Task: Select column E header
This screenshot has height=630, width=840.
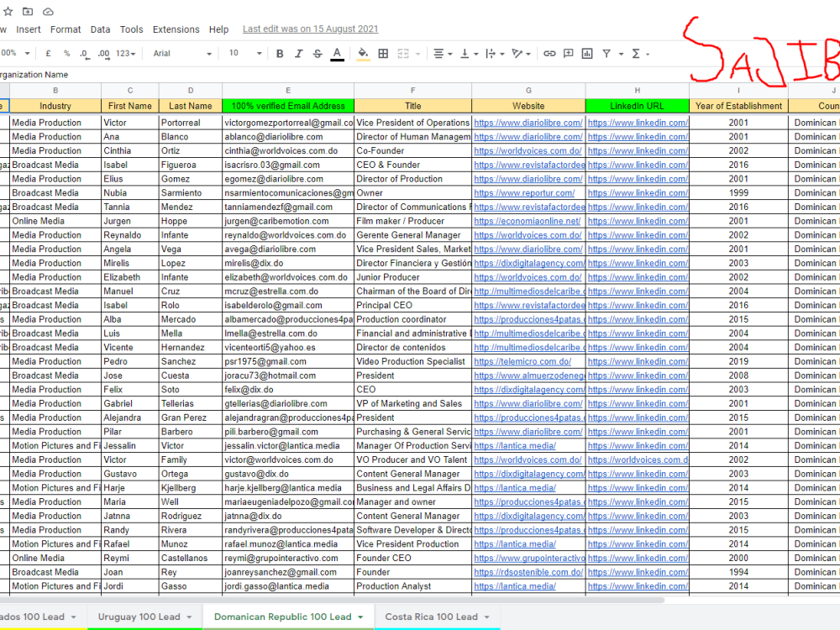Action: [x=287, y=91]
